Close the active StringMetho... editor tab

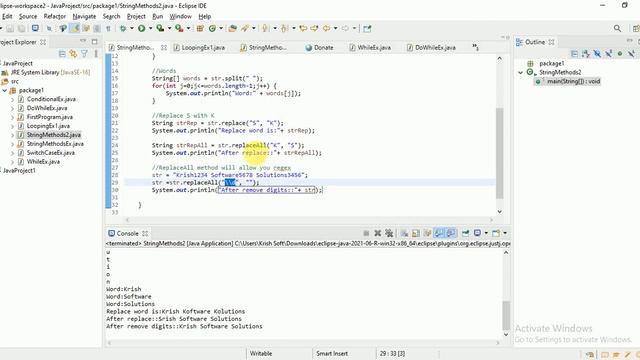[x=164, y=48]
